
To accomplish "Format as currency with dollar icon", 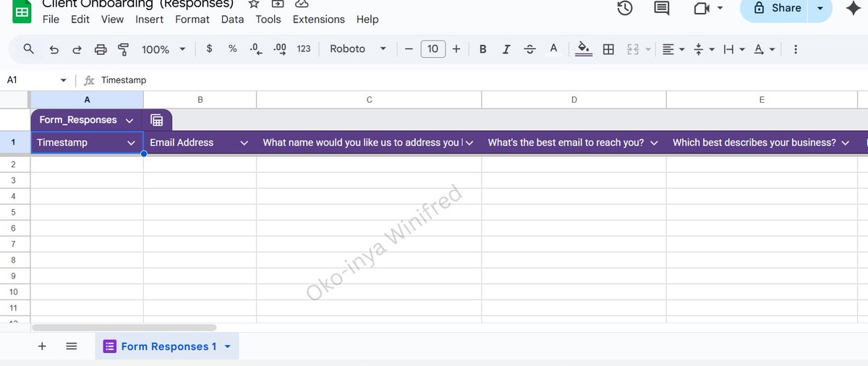I will (x=210, y=48).
